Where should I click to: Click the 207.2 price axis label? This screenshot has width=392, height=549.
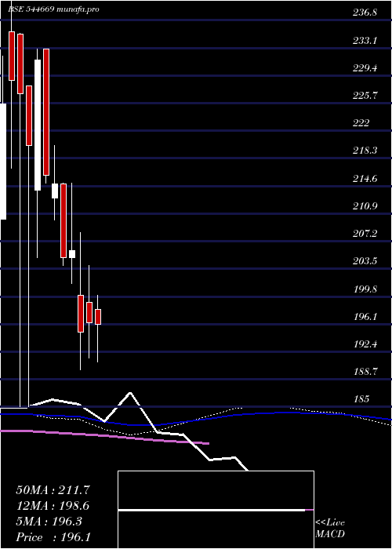click(365, 234)
